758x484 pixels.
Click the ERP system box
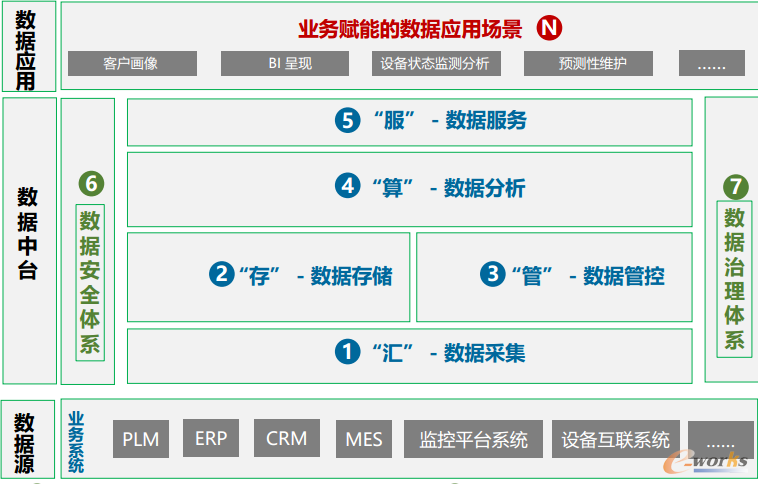coord(211,439)
